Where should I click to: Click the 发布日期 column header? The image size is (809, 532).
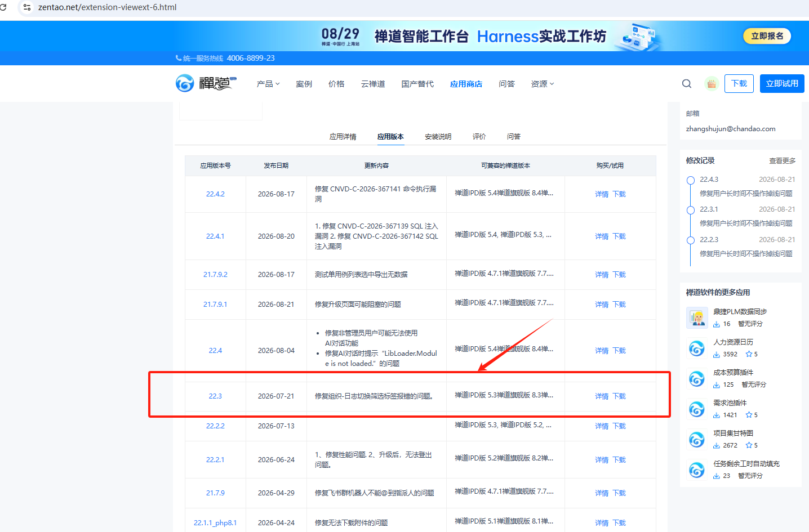pos(276,166)
